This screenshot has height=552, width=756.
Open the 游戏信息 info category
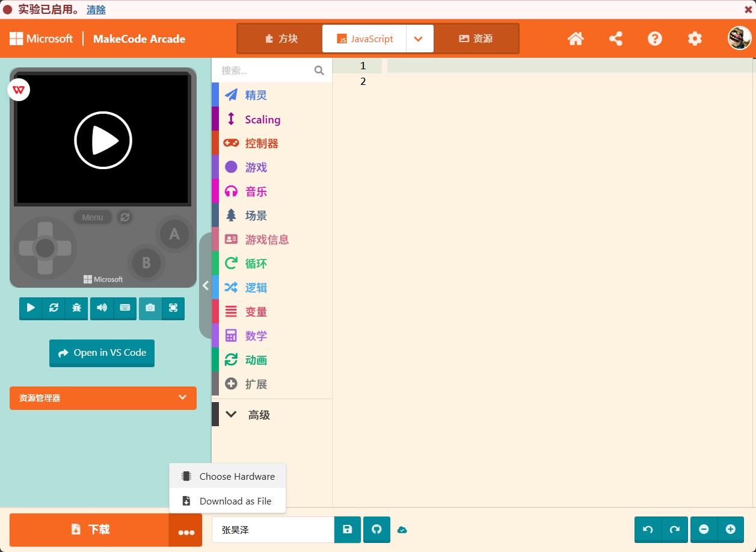(x=272, y=240)
